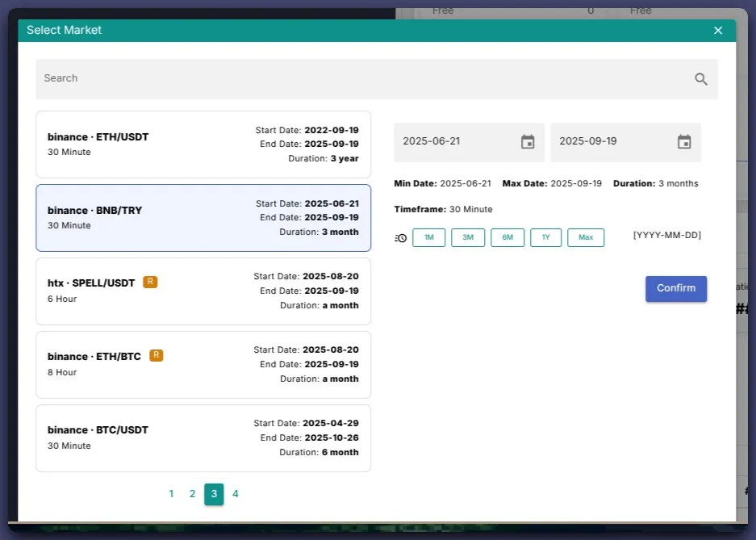Image resolution: width=756 pixels, height=540 pixels.
Task: Click the quick range history icon
Action: click(401, 238)
